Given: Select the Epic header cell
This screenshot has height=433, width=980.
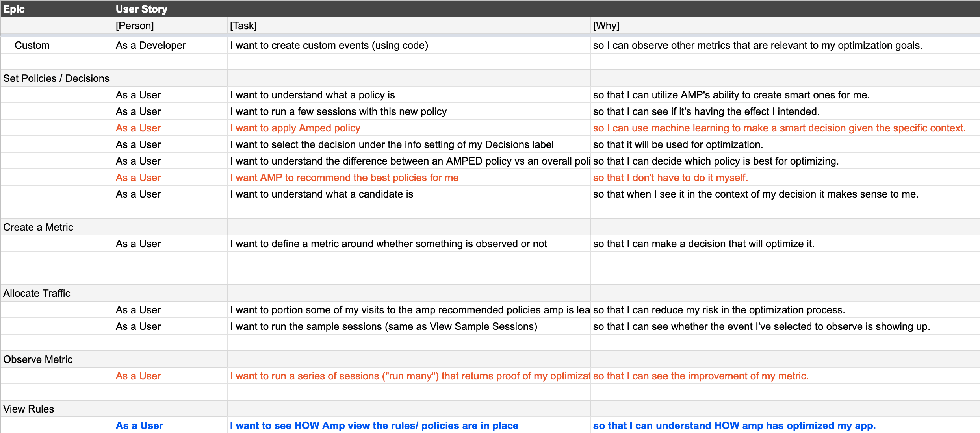Looking at the screenshot, I should coord(57,9).
